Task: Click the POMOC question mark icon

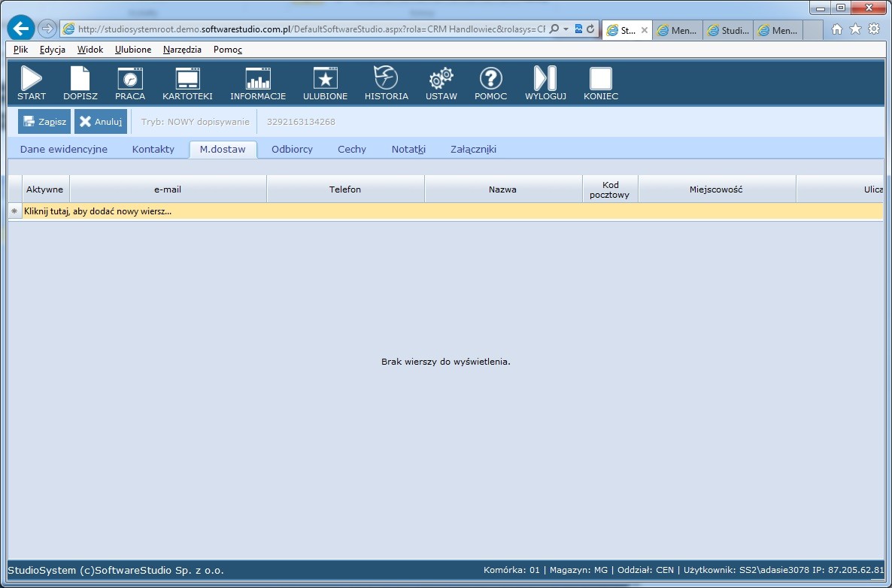Action: (x=490, y=79)
